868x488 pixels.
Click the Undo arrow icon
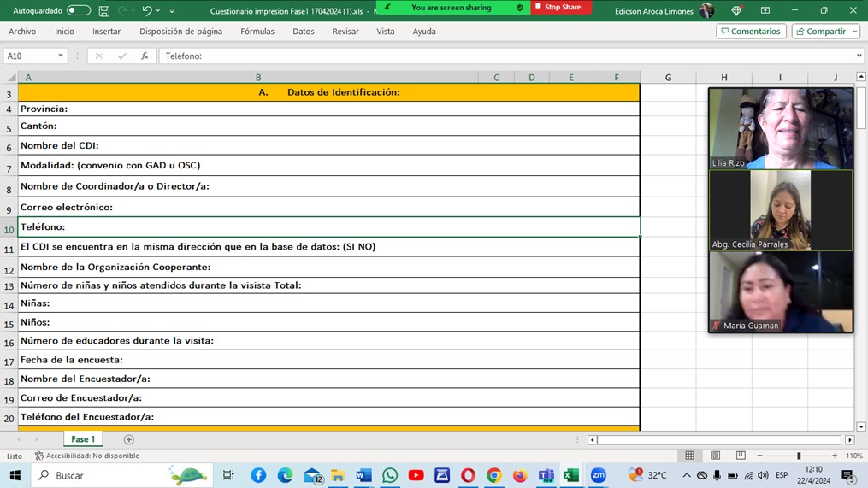(146, 11)
